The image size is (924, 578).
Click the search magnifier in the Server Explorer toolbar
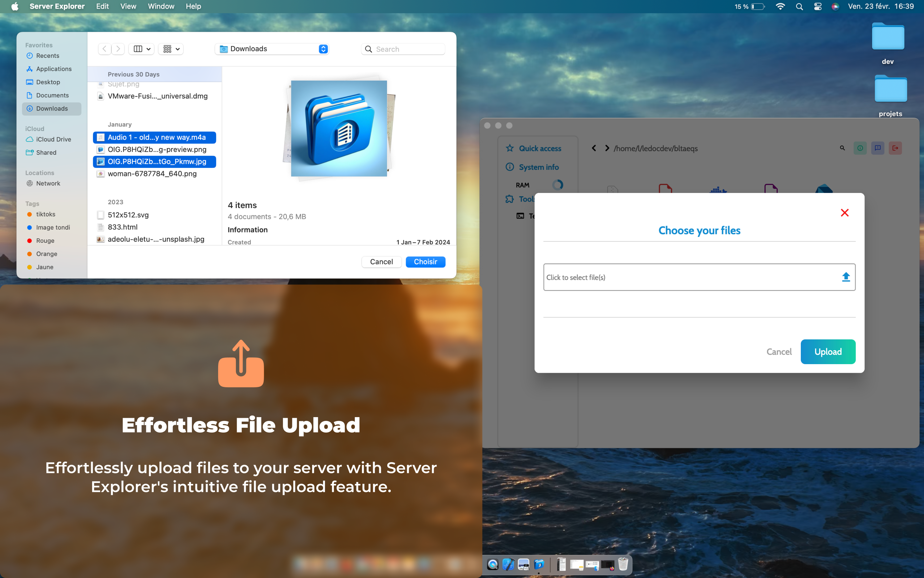coord(842,148)
